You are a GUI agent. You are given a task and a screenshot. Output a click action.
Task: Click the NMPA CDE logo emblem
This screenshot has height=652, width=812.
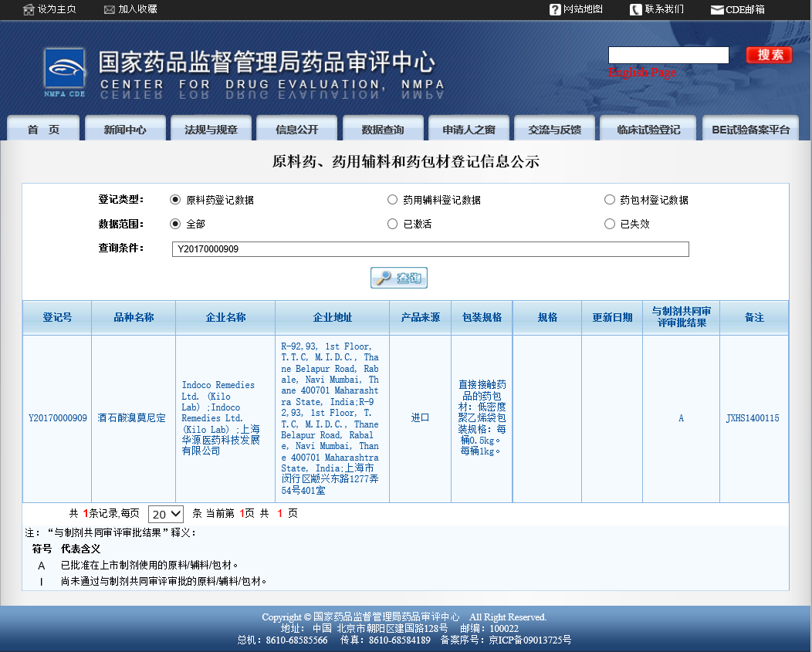click(x=65, y=69)
